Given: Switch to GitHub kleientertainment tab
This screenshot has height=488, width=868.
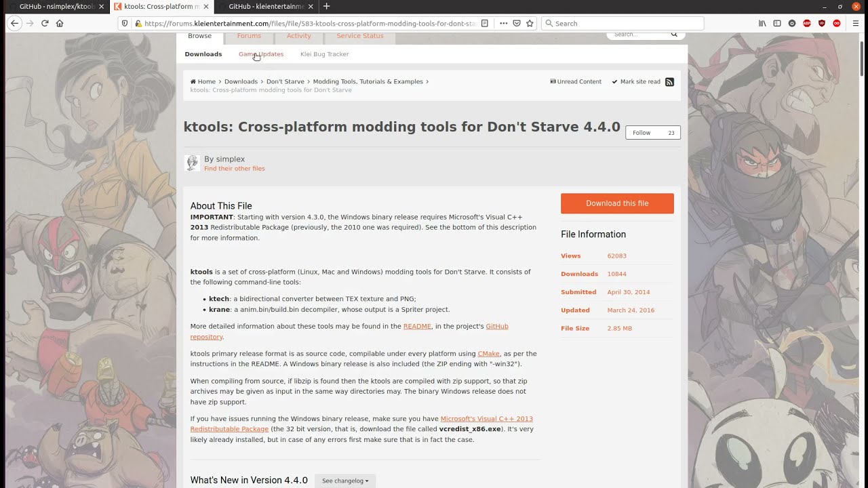Looking at the screenshot, I should (264, 6).
